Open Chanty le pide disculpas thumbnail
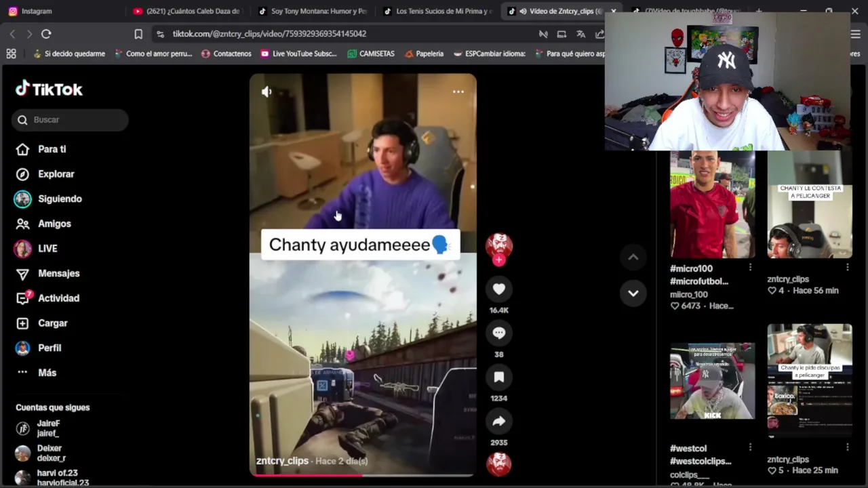 (x=810, y=381)
